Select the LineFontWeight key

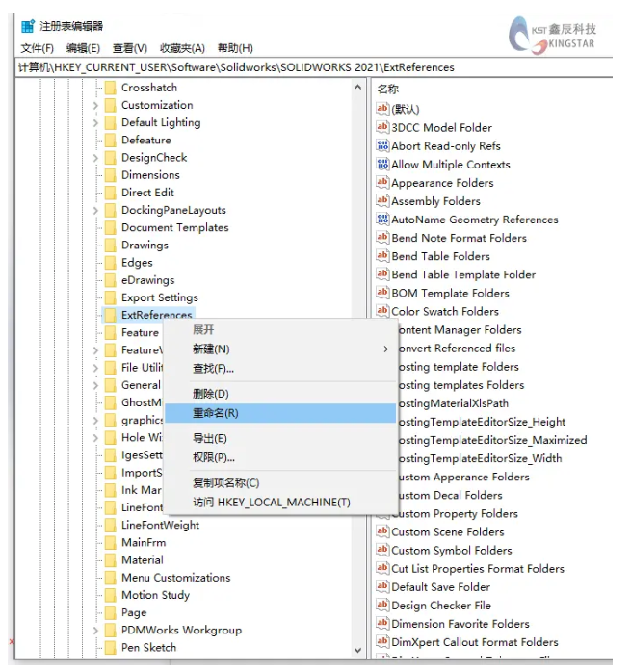[x=161, y=525]
